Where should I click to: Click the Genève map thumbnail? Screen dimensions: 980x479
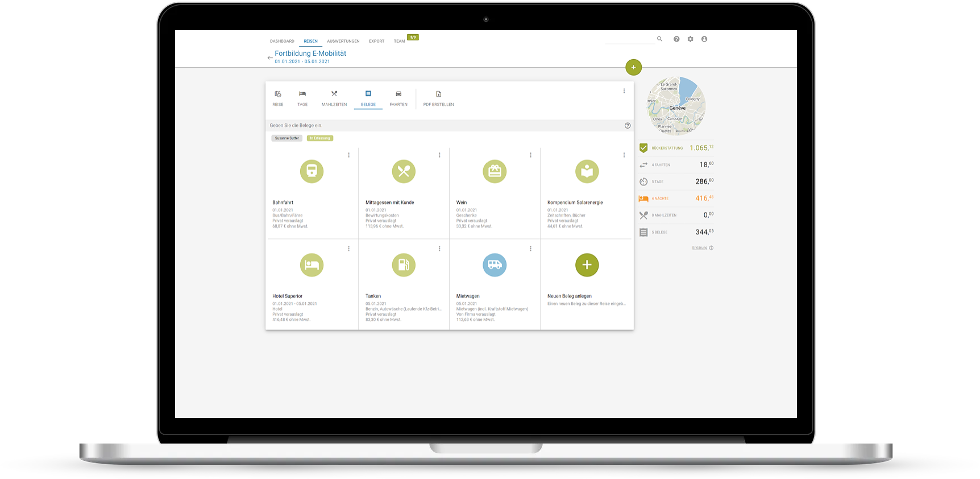pyautogui.click(x=676, y=106)
